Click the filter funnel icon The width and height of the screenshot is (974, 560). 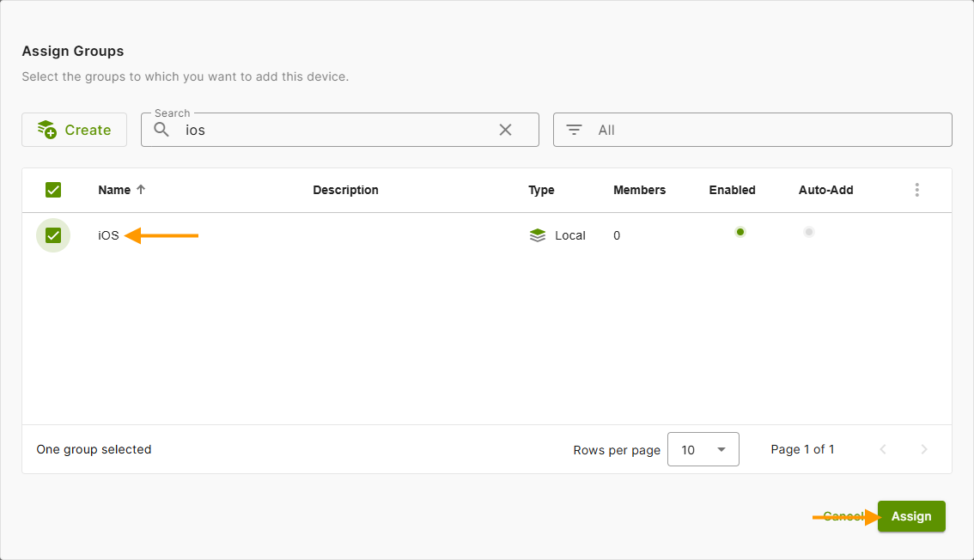(573, 130)
